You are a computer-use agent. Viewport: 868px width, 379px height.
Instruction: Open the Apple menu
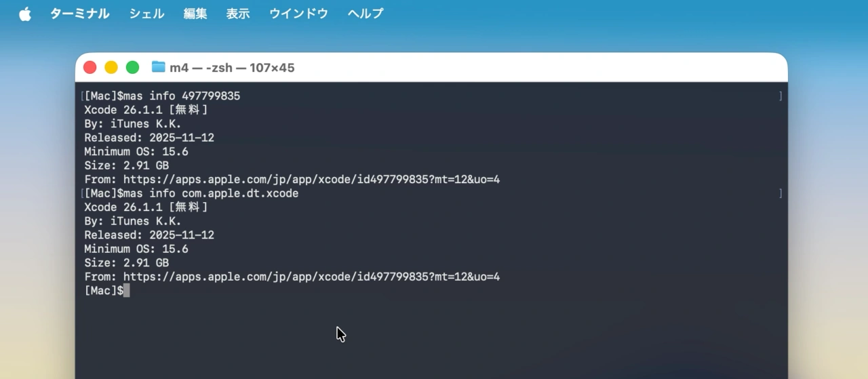(25, 14)
